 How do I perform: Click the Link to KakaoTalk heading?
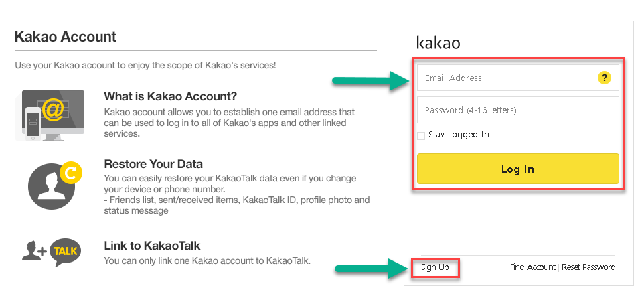click(x=152, y=246)
